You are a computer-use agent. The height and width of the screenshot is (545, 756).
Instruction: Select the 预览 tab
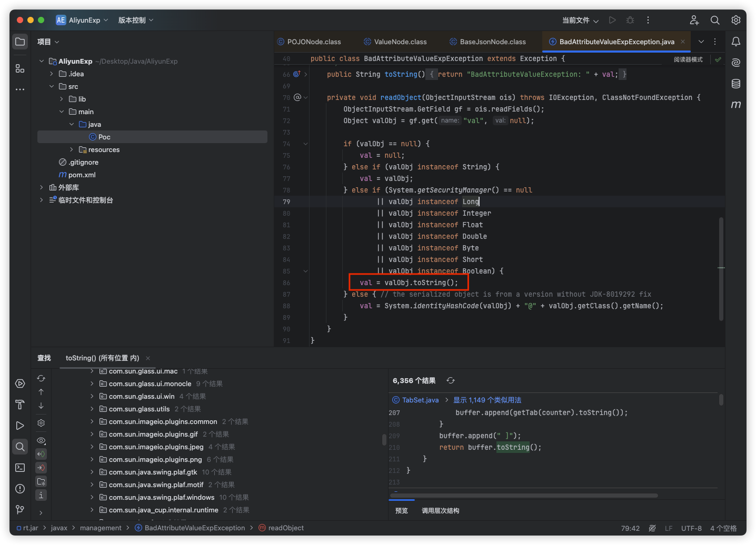coord(402,510)
